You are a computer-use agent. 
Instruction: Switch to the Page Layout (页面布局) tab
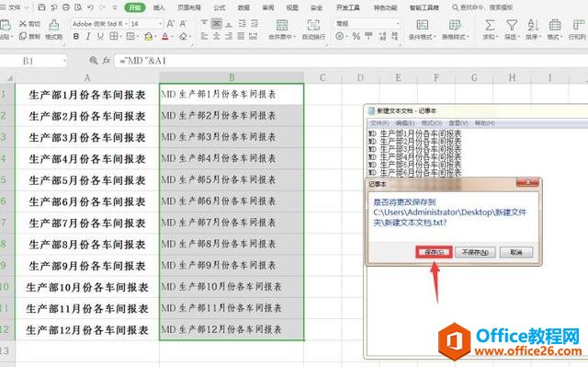(x=189, y=7)
